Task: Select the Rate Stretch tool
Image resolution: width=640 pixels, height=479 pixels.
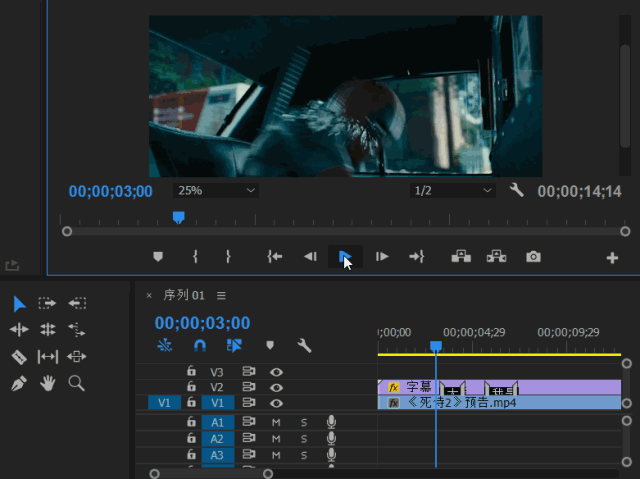Action: coord(77,329)
